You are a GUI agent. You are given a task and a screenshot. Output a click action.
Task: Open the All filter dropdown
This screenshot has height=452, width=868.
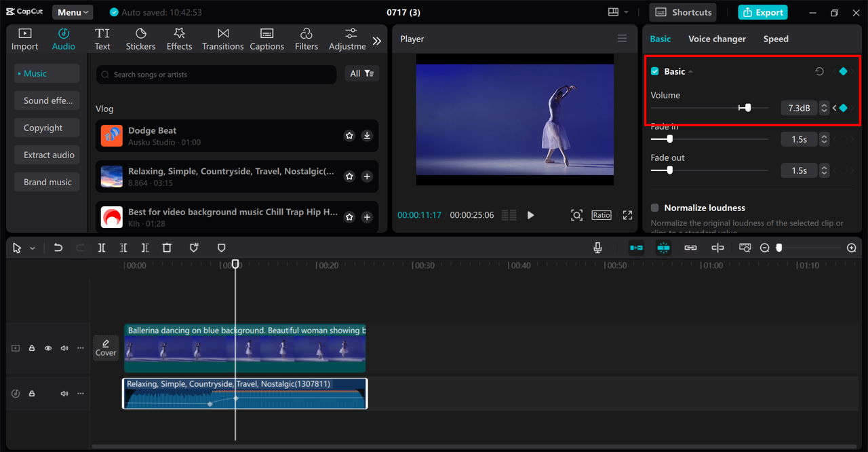[362, 73]
